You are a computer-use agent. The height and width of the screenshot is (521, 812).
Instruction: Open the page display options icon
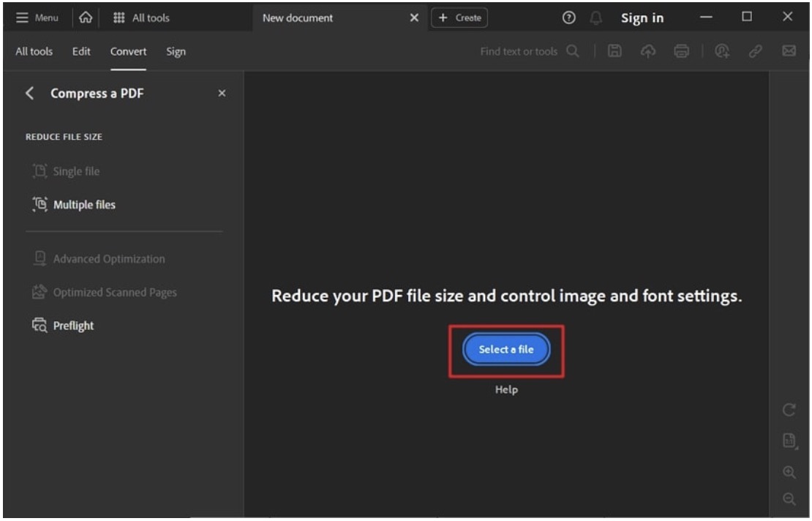[789, 441]
